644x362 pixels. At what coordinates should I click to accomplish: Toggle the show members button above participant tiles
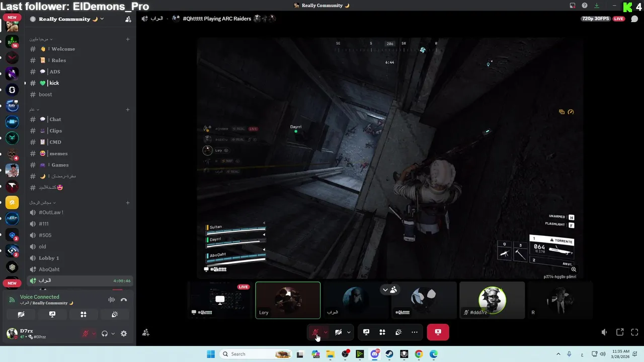click(x=389, y=290)
